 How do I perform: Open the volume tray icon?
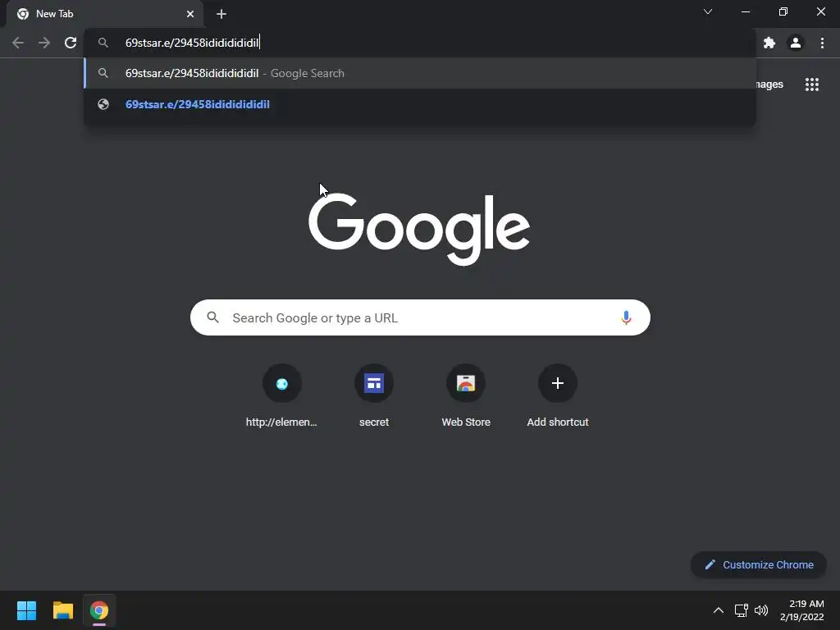pyautogui.click(x=760, y=610)
